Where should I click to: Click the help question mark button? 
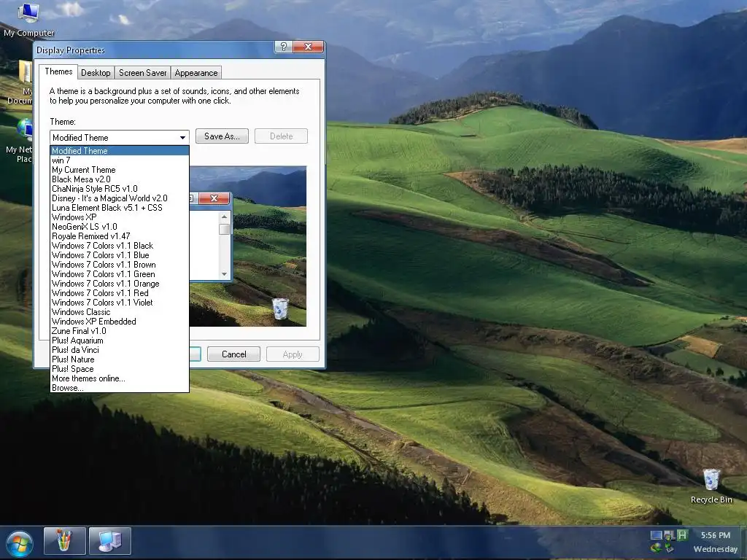point(284,47)
